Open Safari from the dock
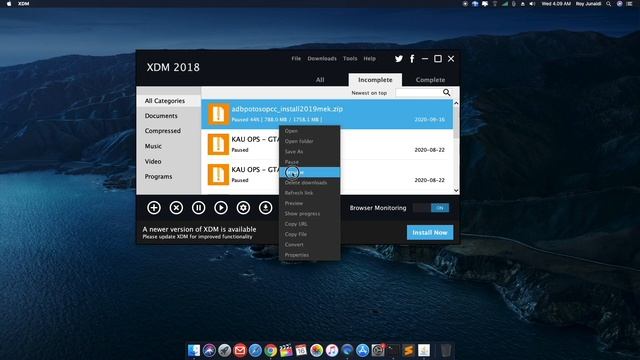640x360 pixels. [255, 350]
